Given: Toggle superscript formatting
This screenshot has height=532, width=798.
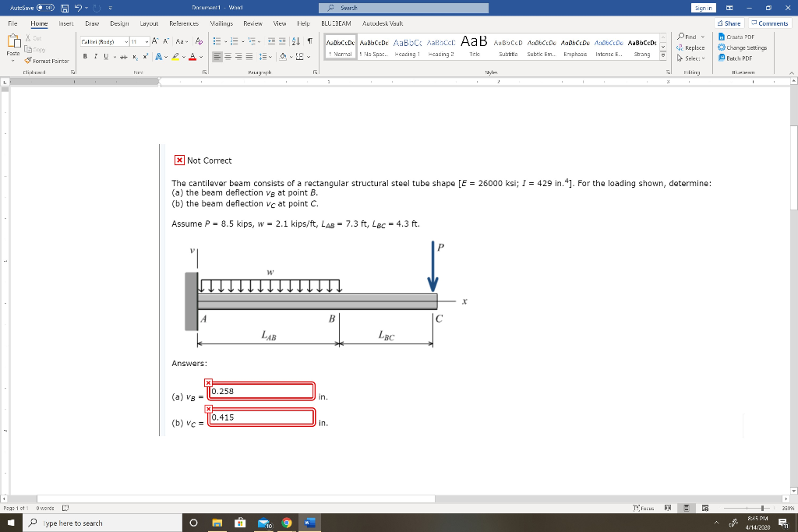Looking at the screenshot, I should click(x=146, y=55).
